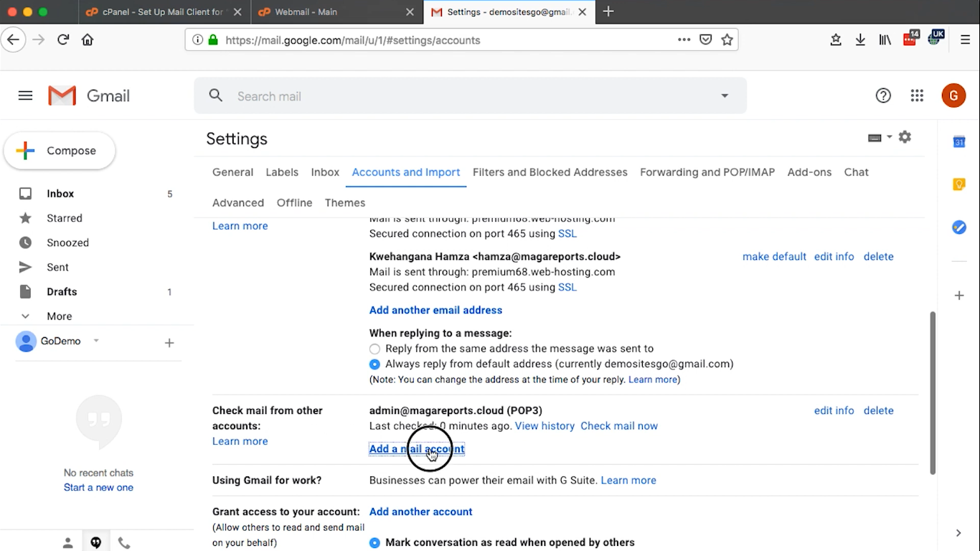Screen dimensions: 980x551
Task: Delete the admin@magareports.cloud POP3 account
Action: tap(878, 411)
